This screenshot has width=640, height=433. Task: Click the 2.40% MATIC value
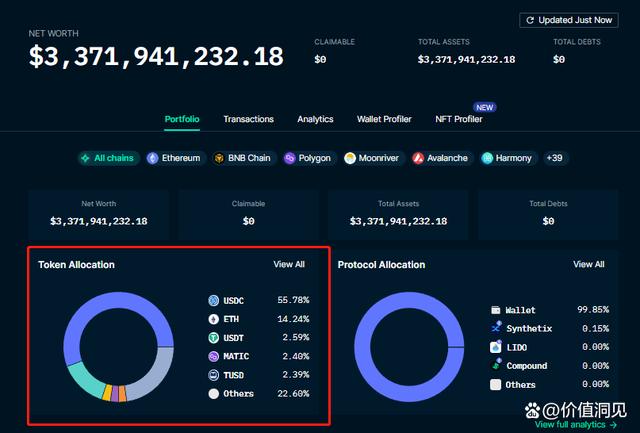[296, 356]
